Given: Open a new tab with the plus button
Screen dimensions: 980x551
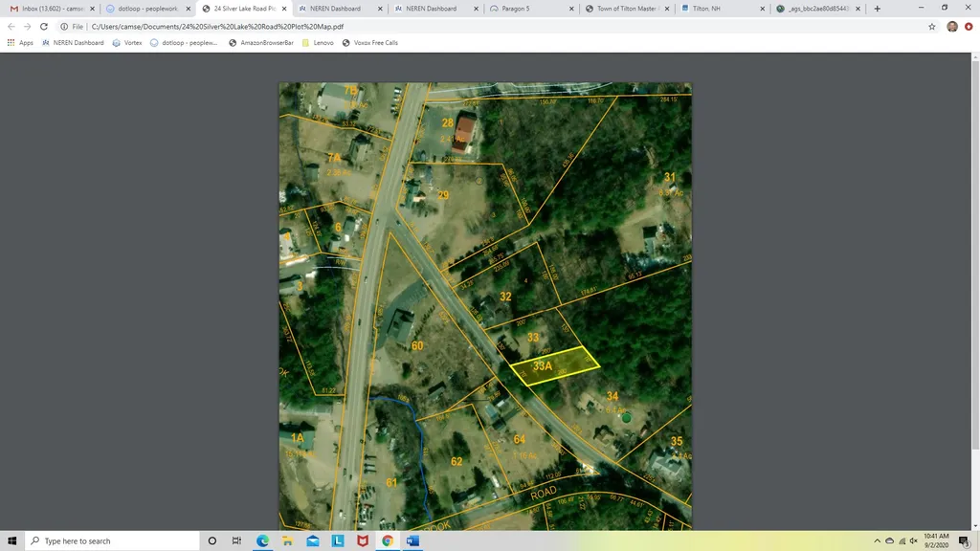Looking at the screenshot, I should pyautogui.click(x=878, y=9).
